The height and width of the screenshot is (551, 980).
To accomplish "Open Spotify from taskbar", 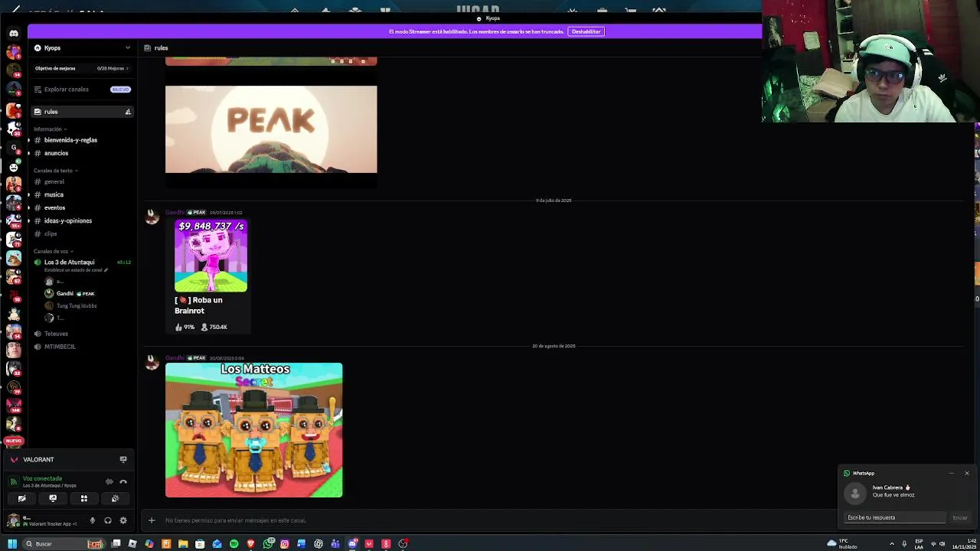I will coord(234,544).
